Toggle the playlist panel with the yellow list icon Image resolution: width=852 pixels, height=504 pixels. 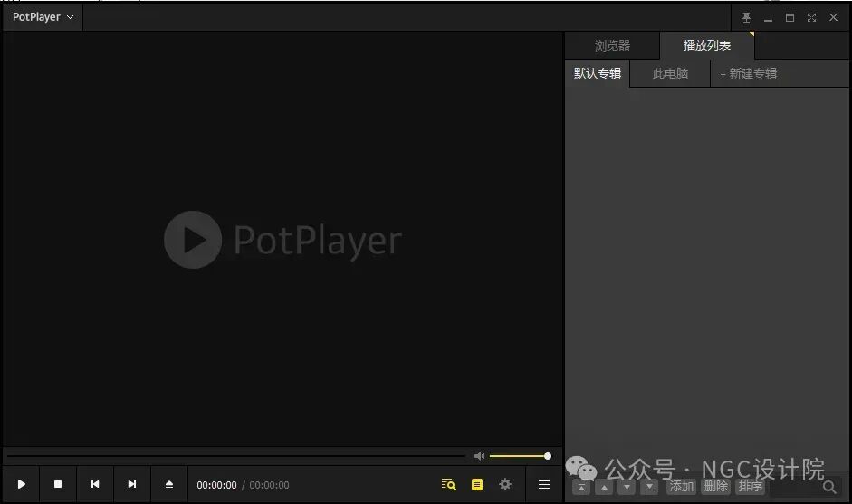477,484
